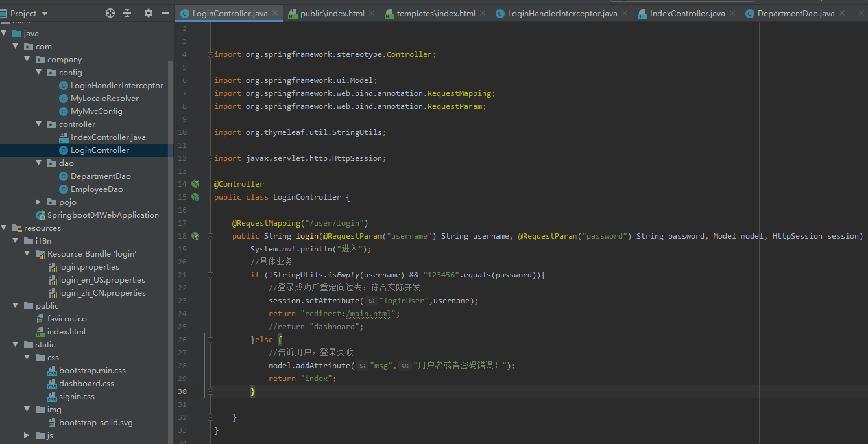Collapse the img folder
The height and width of the screenshot is (444, 868).
[27, 410]
